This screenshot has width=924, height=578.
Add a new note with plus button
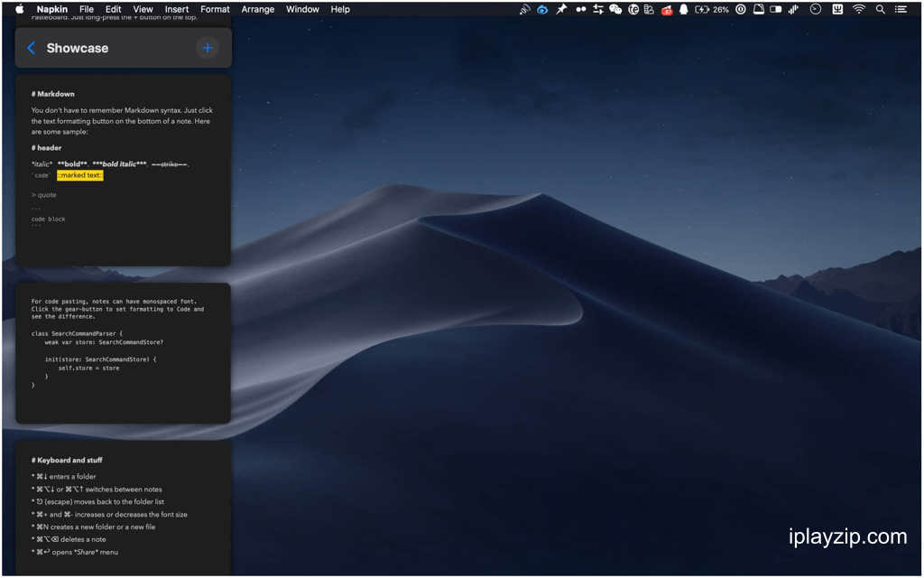208,49
